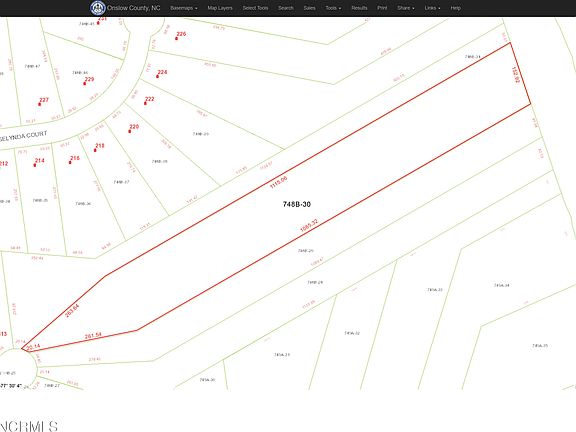Expand the Links dropdown
Screen dimensions: 576x432
pyautogui.click(x=432, y=8)
